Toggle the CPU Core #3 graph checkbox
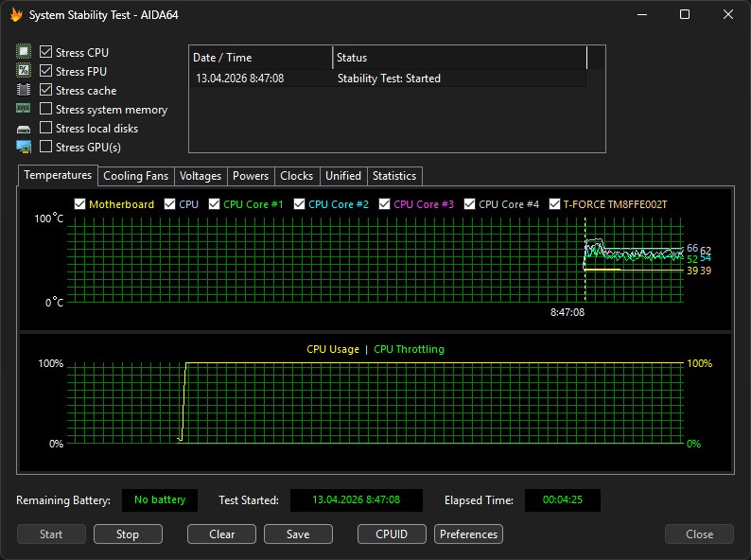 click(x=384, y=204)
